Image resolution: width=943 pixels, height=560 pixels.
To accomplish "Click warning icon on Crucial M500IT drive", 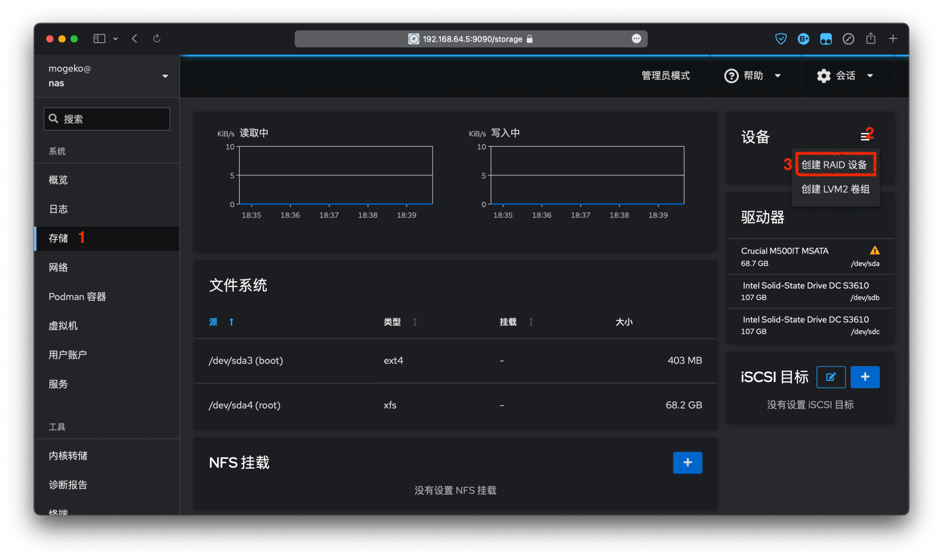I will click(x=874, y=251).
